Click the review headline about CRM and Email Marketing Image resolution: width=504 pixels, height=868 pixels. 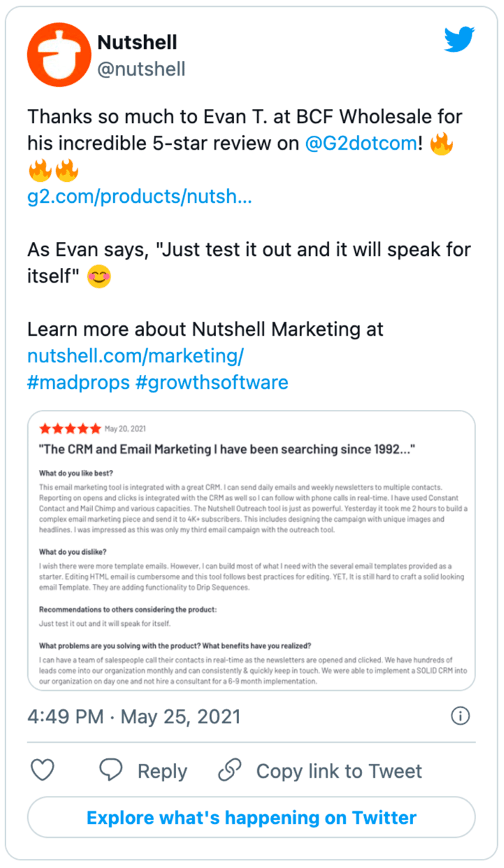coord(227,450)
